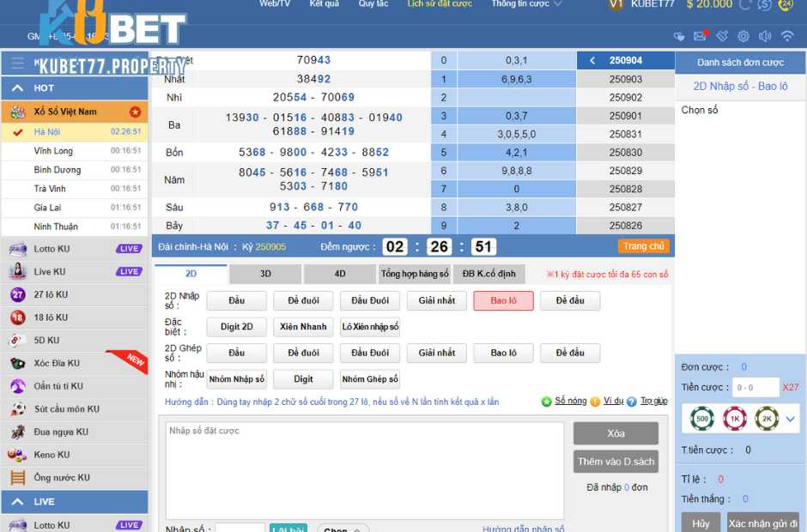The height and width of the screenshot is (532, 807).
Task: Click the Hủy button
Action: pyautogui.click(x=701, y=523)
